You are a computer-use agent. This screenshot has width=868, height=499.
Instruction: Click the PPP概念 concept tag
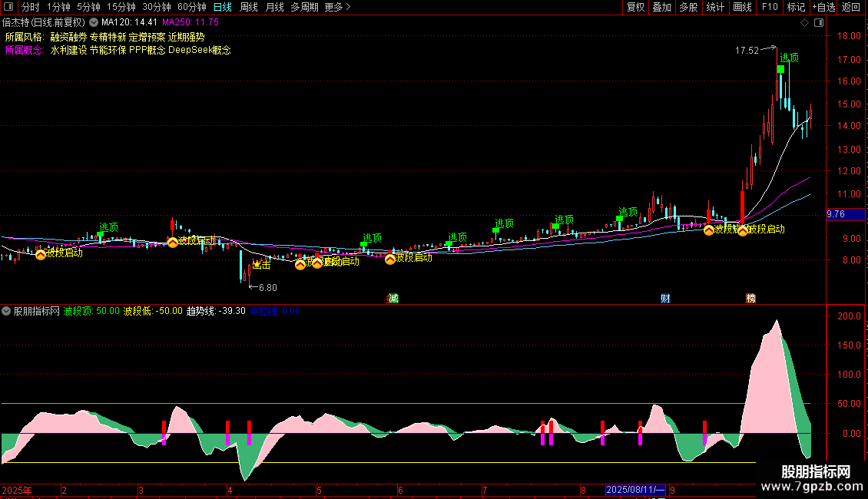pyautogui.click(x=147, y=51)
